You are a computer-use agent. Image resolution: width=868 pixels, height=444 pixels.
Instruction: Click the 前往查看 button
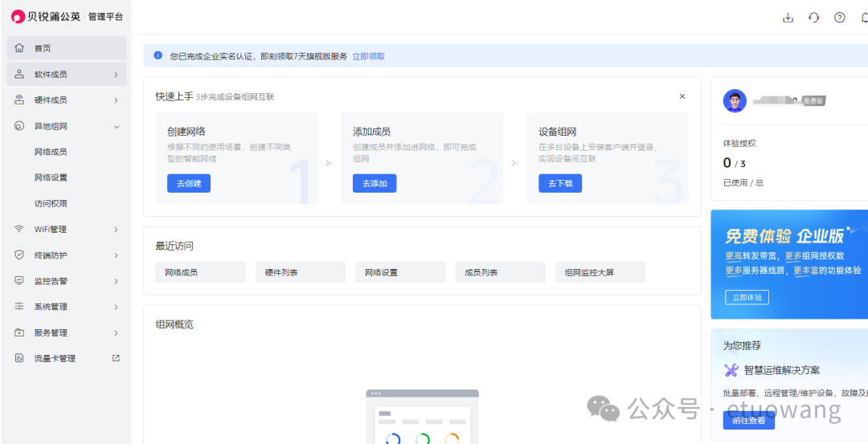coord(748,420)
